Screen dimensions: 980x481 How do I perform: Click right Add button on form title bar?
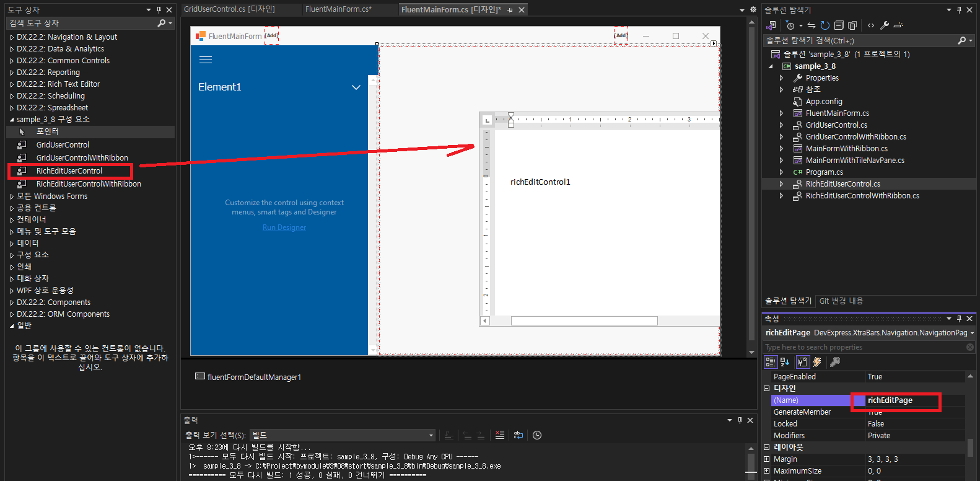coord(621,35)
